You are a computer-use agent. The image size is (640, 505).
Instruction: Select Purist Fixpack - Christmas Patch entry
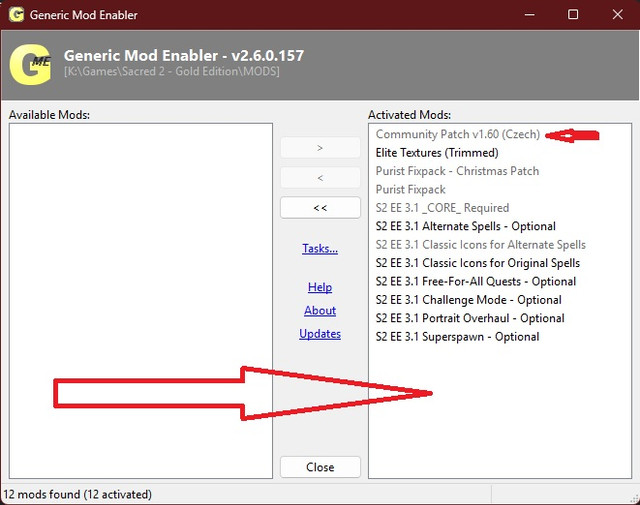coord(457,171)
